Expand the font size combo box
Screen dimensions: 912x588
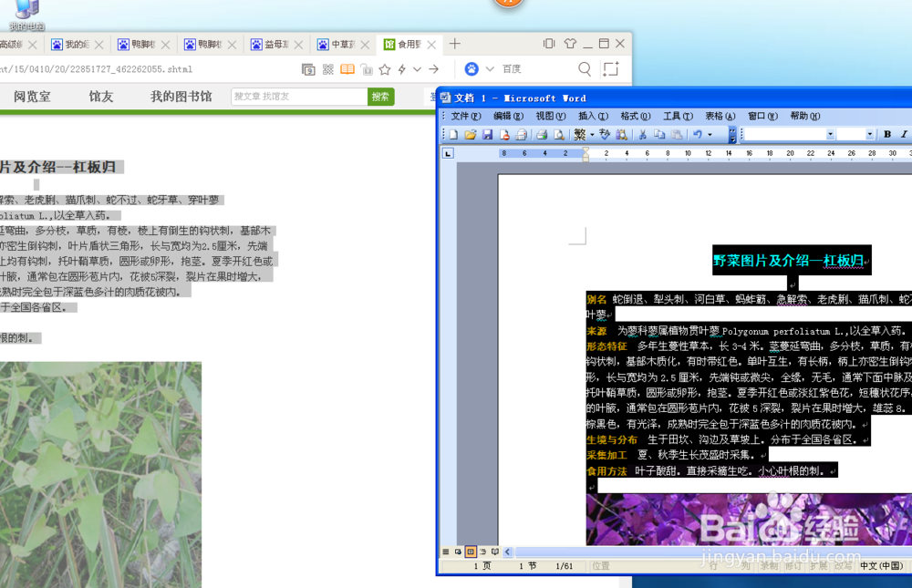tap(869, 133)
